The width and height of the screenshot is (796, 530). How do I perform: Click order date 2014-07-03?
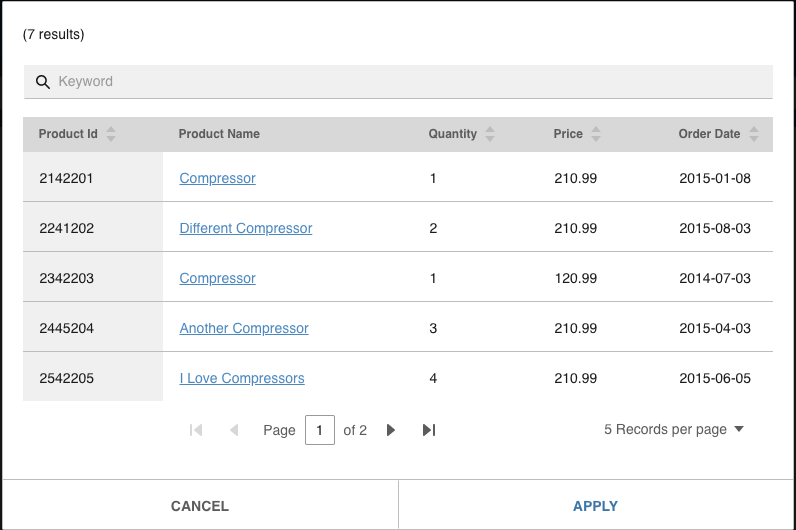click(x=715, y=278)
